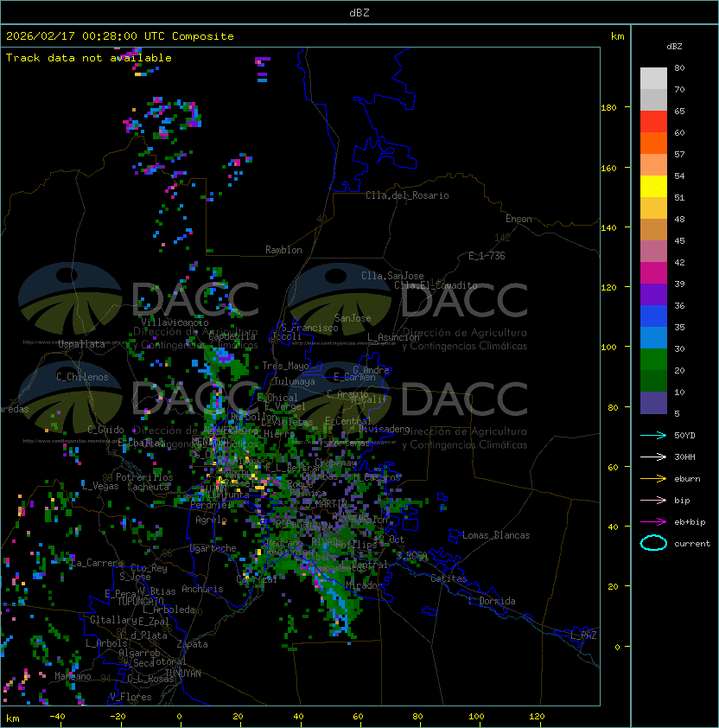The width and height of the screenshot is (719, 728).
Task: Click the 'Mirador' map label
Action: pos(365,585)
